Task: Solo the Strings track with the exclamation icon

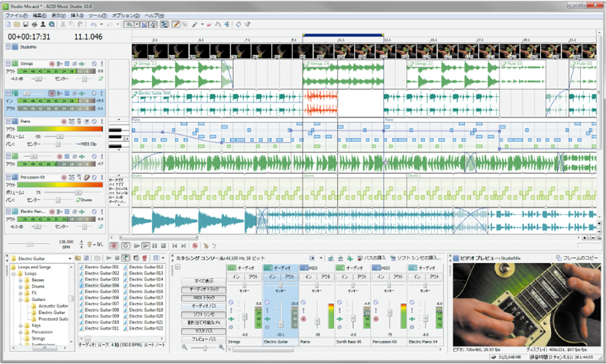Action: pyautogui.click(x=101, y=63)
